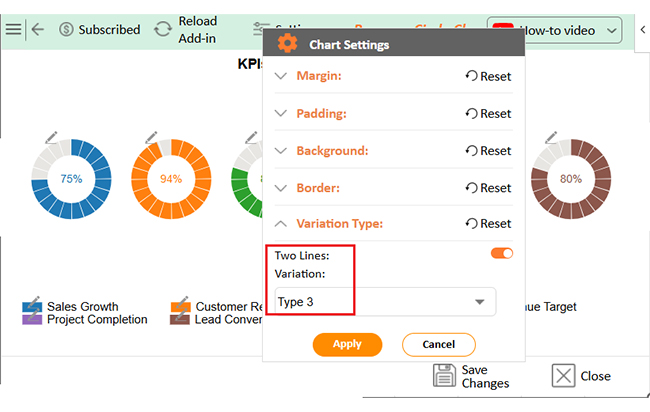The width and height of the screenshot is (650, 412).
Task: Click the Subscribed dollar icon
Action: (67, 29)
